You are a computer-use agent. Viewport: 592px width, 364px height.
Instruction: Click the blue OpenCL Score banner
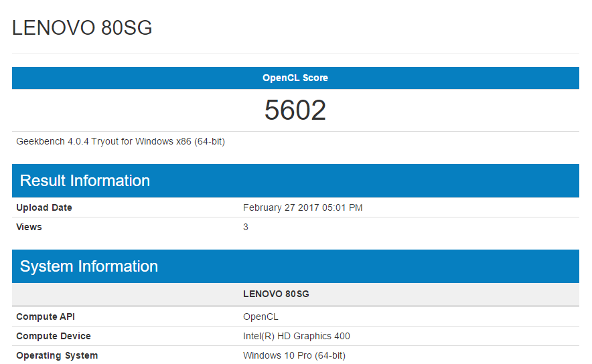(295, 78)
